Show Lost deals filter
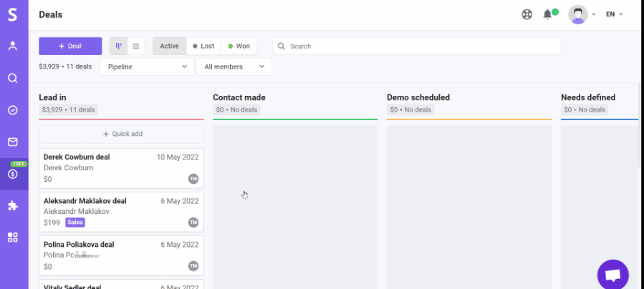 [x=203, y=46]
